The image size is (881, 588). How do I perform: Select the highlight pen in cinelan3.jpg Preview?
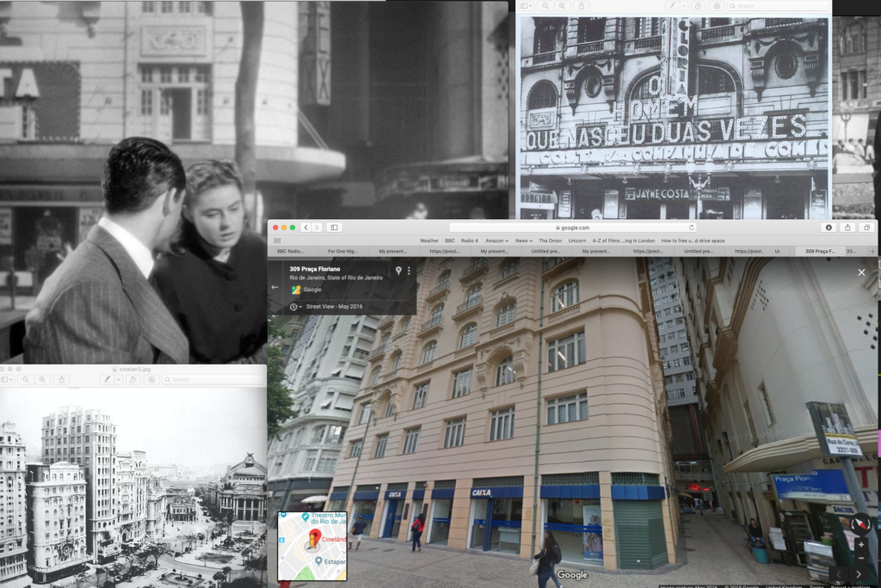107,380
